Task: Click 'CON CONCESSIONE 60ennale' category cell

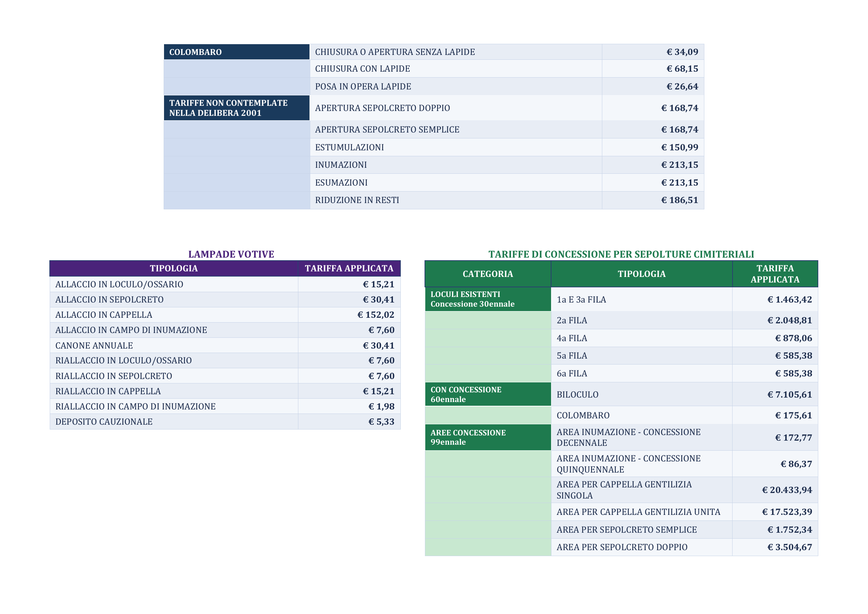Action: 488,394
